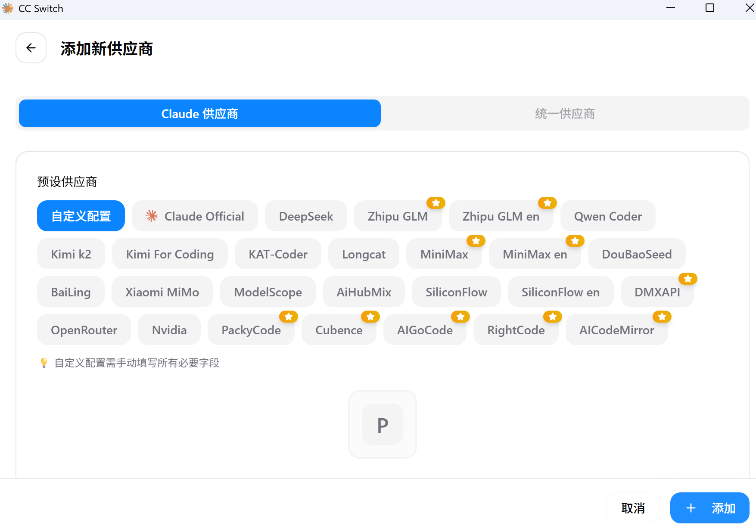Switch to 统一供应商 tab

point(565,113)
